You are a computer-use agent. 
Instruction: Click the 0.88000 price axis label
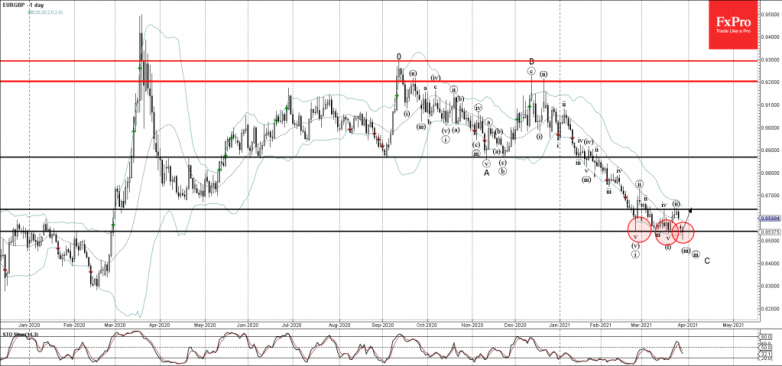pos(770,173)
